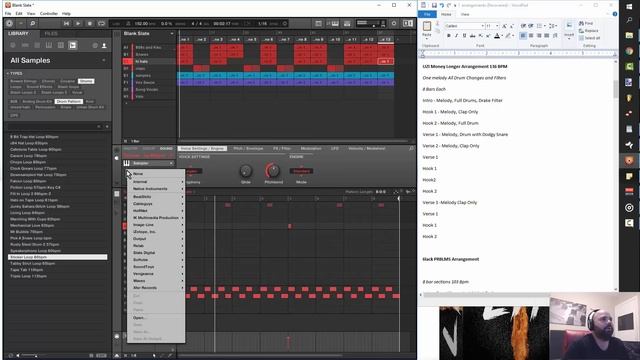Open the FILES tab in browser
The image size is (640, 360).
51,33
